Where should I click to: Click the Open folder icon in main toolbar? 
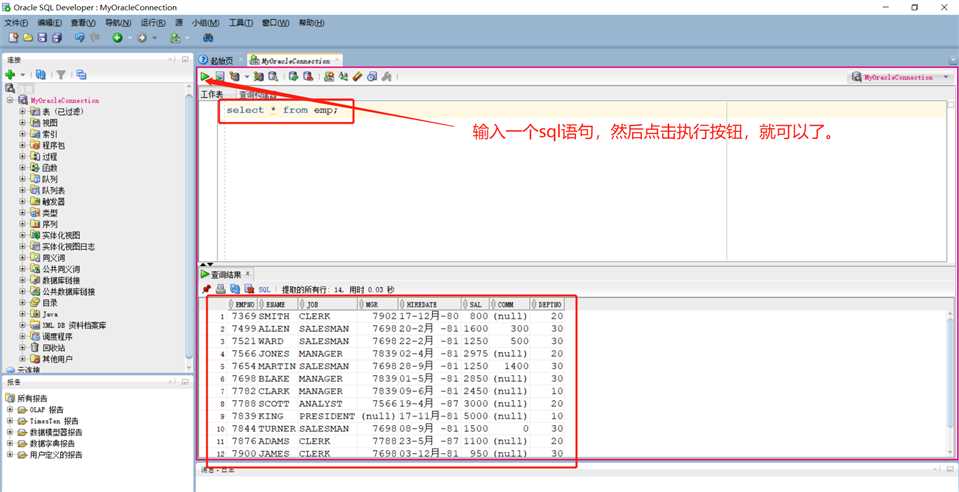(28, 38)
